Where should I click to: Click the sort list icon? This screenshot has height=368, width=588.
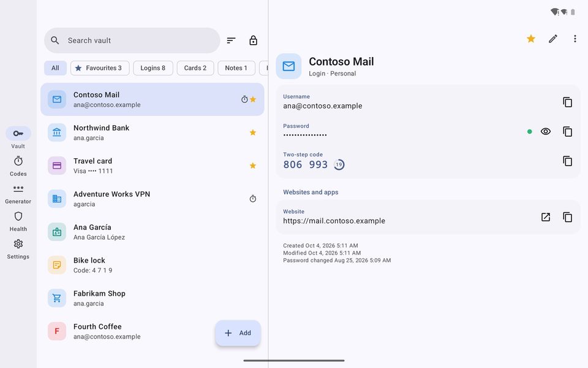coord(231,40)
